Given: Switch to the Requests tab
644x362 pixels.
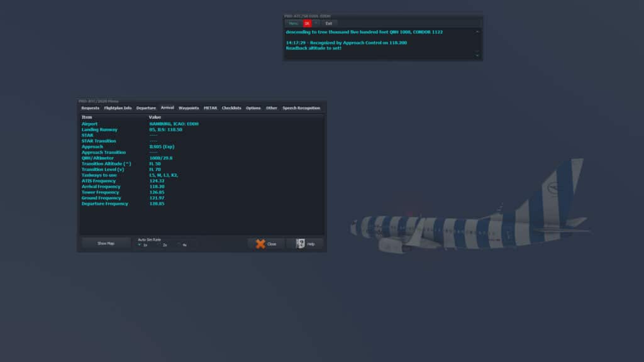Looking at the screenshot, I should point(91,108).
